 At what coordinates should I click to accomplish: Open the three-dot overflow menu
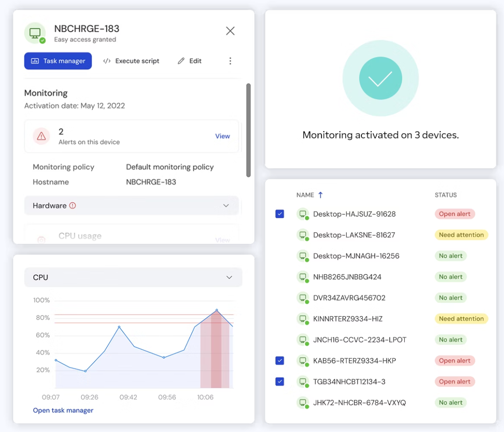coord(230,61)
